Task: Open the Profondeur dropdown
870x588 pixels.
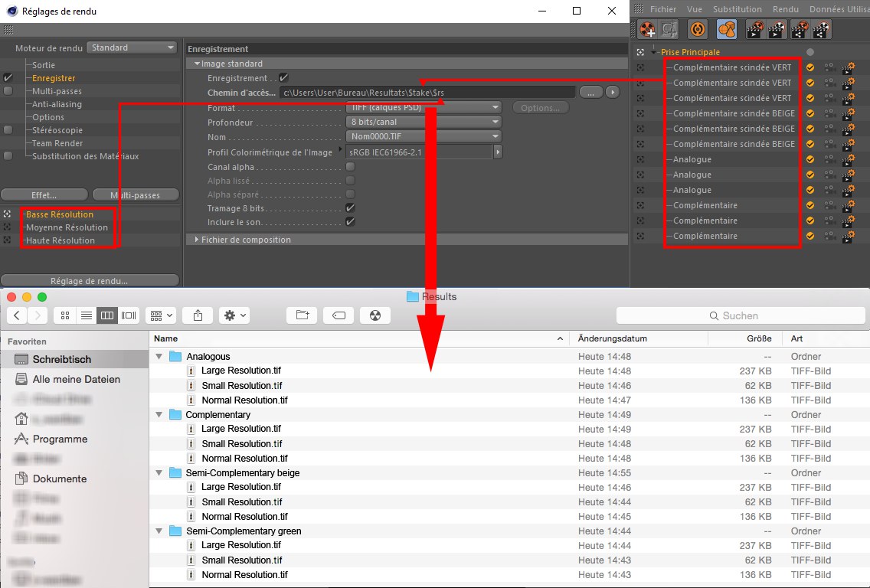Action: coord(424,122)
